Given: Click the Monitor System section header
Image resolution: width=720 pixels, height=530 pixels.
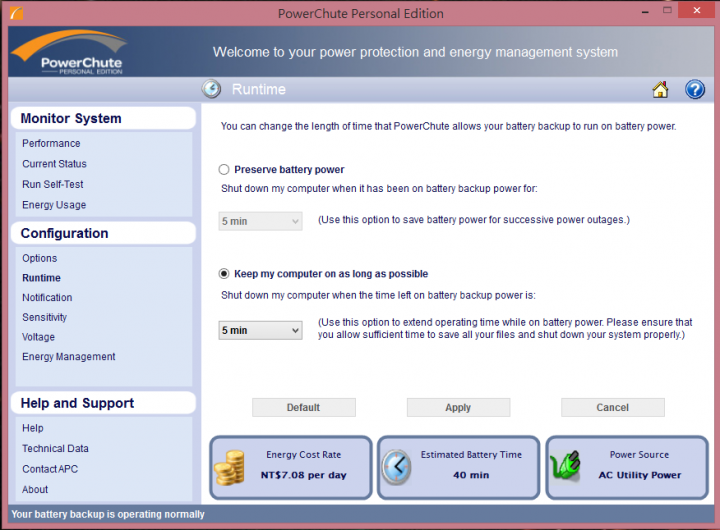Looking at the screenshot, I should click(103, 118).
